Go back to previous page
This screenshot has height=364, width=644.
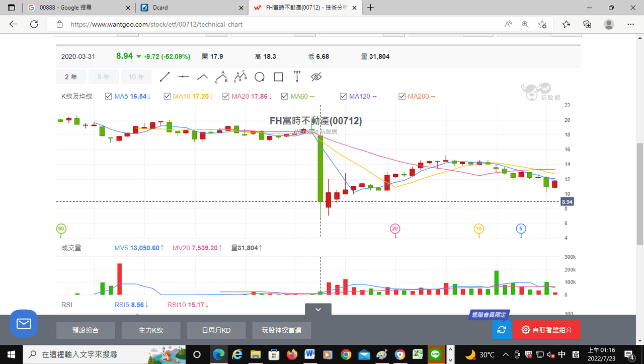[x=13, y=24]
